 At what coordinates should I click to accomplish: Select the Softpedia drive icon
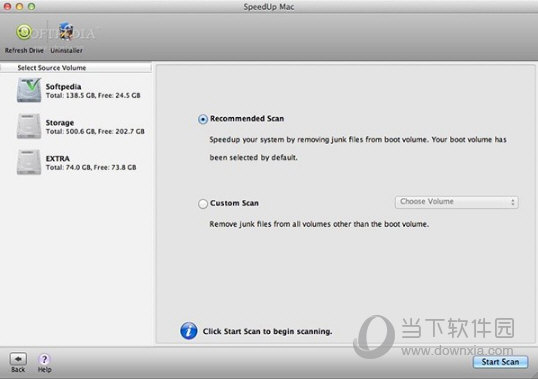click(x=29, y=90)
